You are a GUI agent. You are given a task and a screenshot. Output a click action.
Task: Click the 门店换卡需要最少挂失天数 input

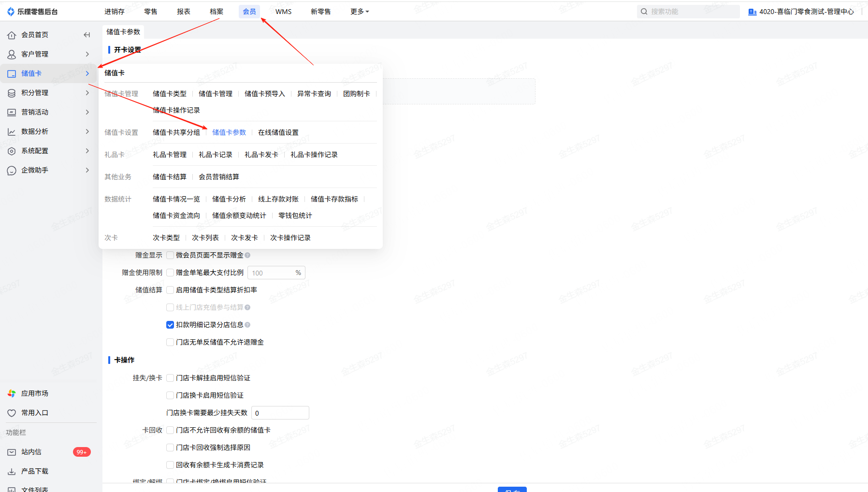click(x=280, y=413)
